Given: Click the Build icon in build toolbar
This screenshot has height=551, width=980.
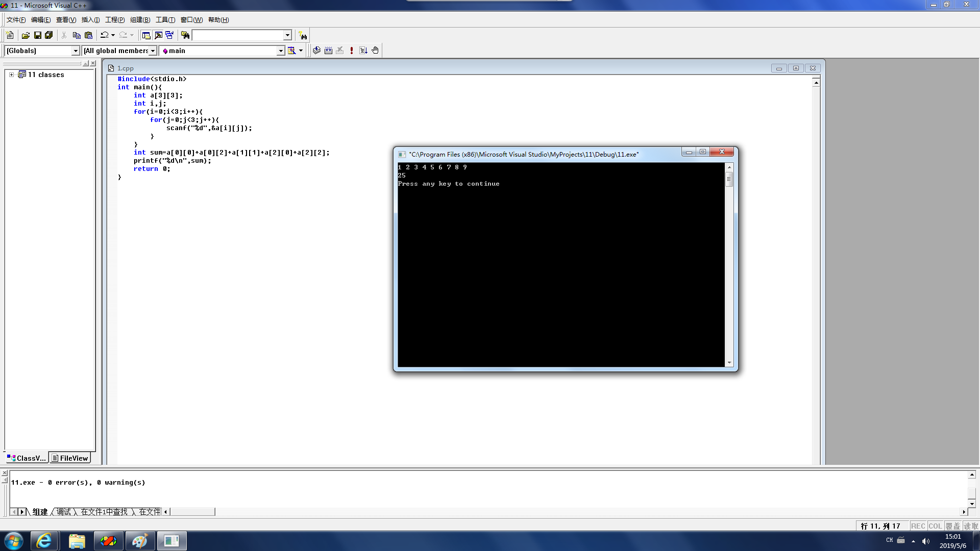Looking at the screenshot, I should 328,51.
